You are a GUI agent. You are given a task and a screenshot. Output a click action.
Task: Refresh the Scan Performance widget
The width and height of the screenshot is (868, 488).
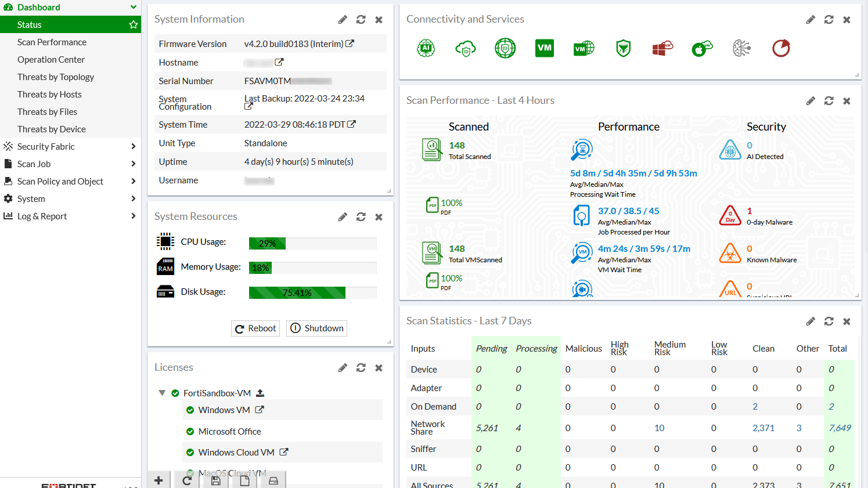pos(829,100)
